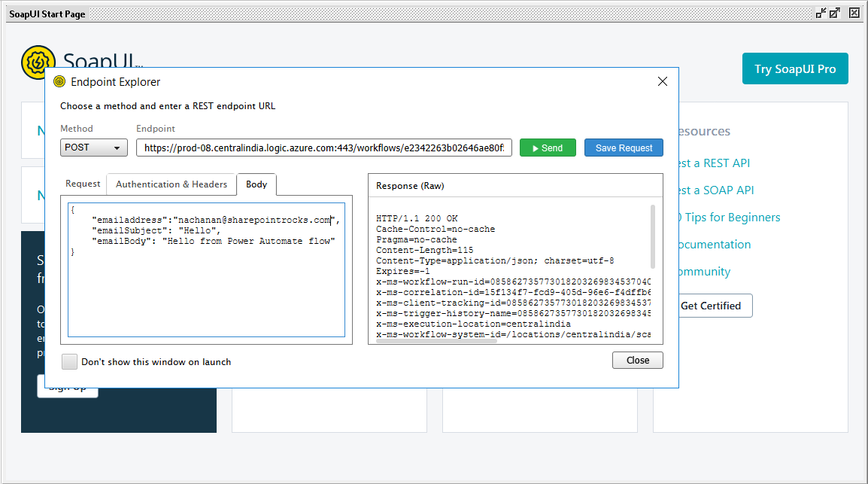The width and height of the screenshot is (868, 484).
Task: Open the Community link
Action: [x=705, y=272]
